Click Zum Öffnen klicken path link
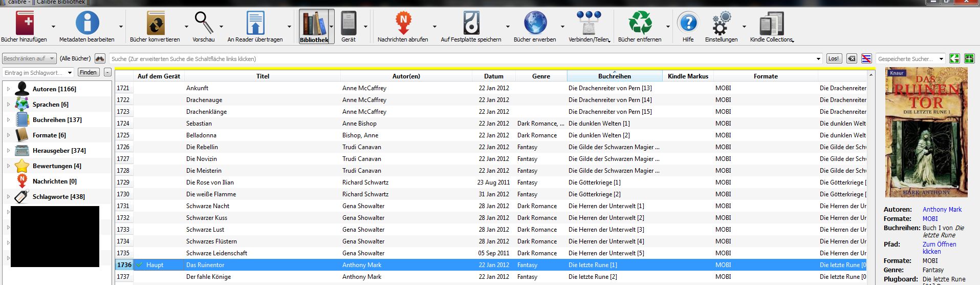The image size is (980, 285). [x=939, y=248]
